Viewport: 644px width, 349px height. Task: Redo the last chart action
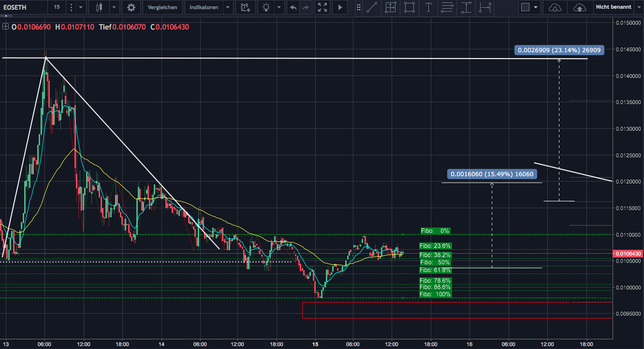click(x=306, y=7)
